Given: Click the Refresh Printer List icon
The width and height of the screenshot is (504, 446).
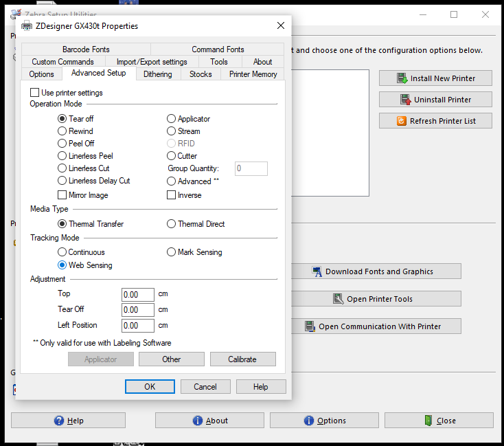Looking at the screenshot, I should pos(401,121).
